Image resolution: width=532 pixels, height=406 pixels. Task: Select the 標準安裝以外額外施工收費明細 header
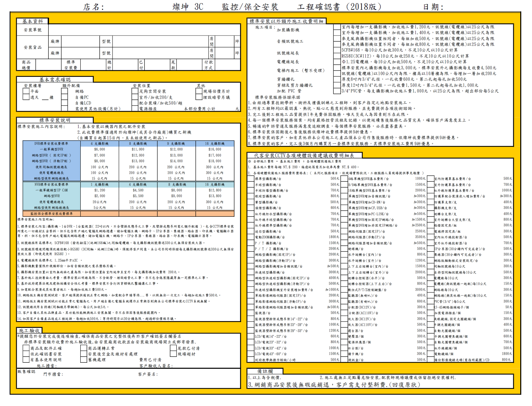(x=286, y=21)
